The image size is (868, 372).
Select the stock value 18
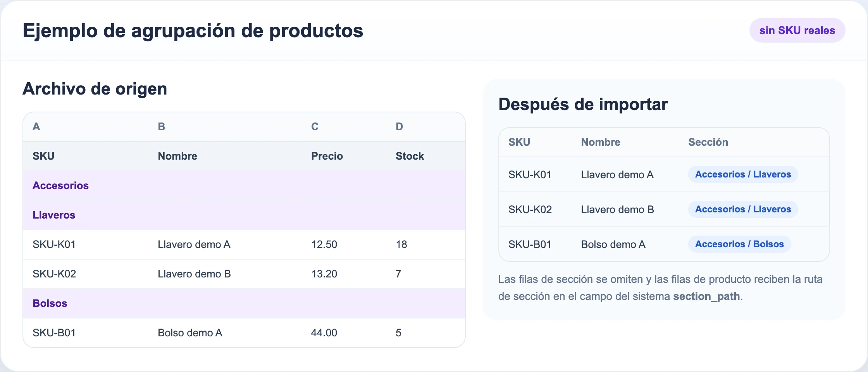coord(401,245)
